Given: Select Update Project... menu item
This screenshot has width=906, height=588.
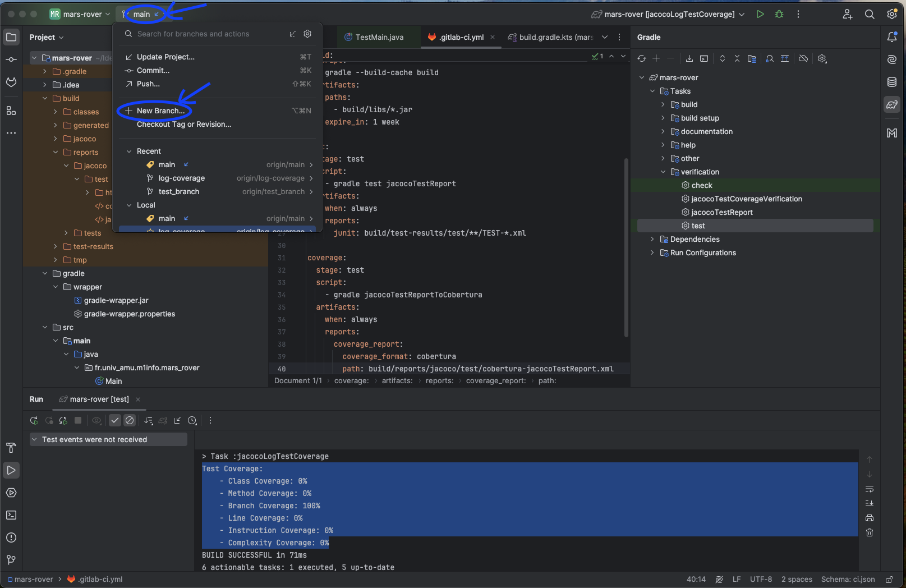Looking at the screenshot, I should [x=218, y=57].
